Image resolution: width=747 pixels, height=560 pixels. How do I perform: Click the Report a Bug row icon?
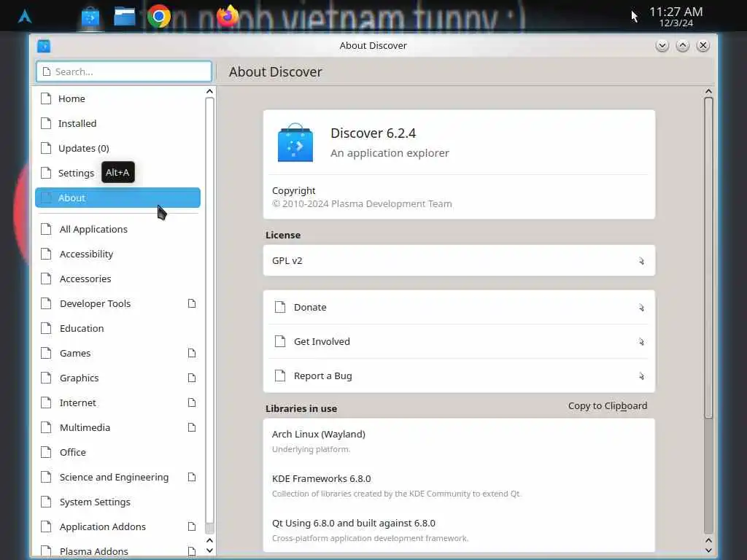pos(280,376)
